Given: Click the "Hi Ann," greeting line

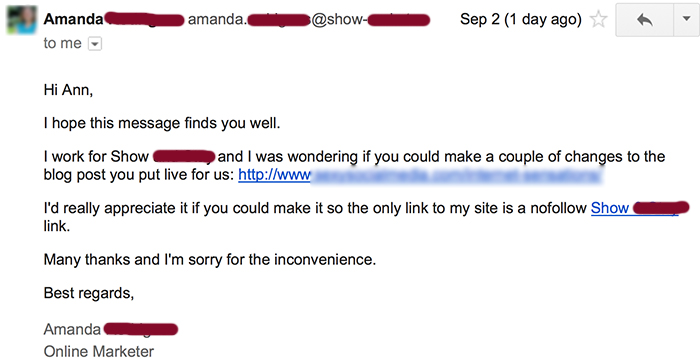Looking at the screenshot, I should [x=68, y=90].
